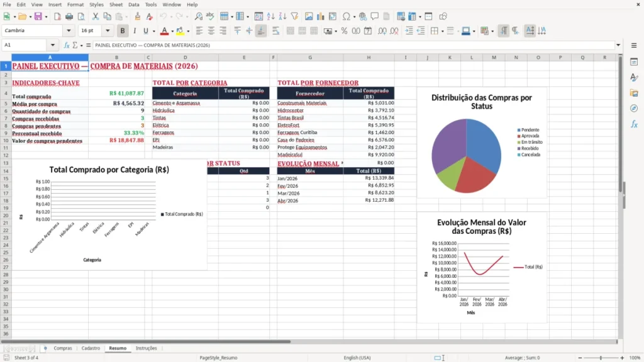Click Average; Sum status bar field

(x=522, y=358)
